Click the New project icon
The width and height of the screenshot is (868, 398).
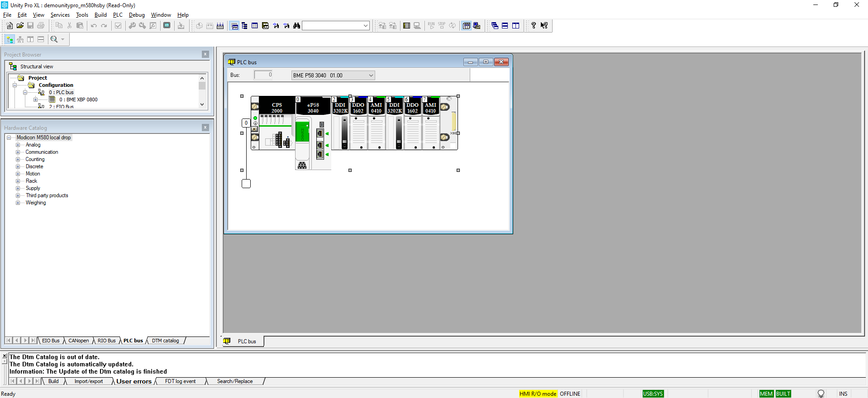click(10, 26)
